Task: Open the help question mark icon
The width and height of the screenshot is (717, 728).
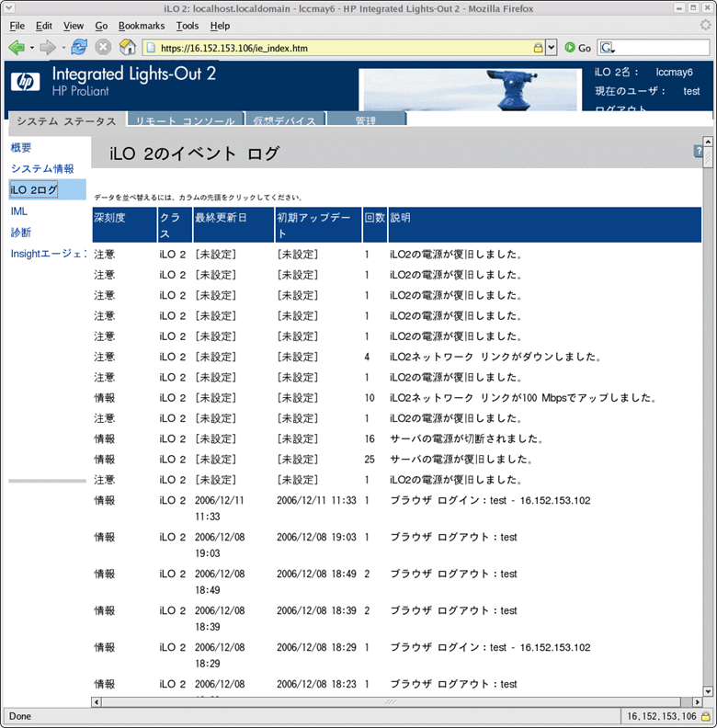Action: 697,152
